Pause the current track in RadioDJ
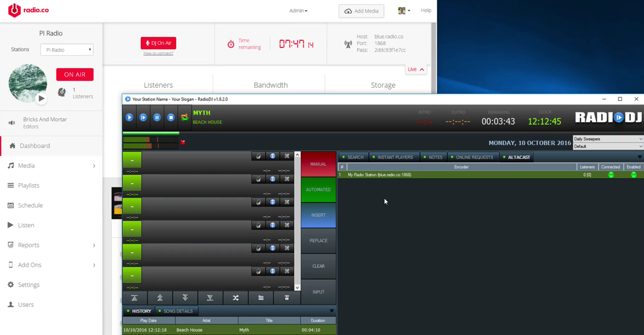Image resolution: width=644 pixels, height=335 pixels. click(x=157, y=117)
